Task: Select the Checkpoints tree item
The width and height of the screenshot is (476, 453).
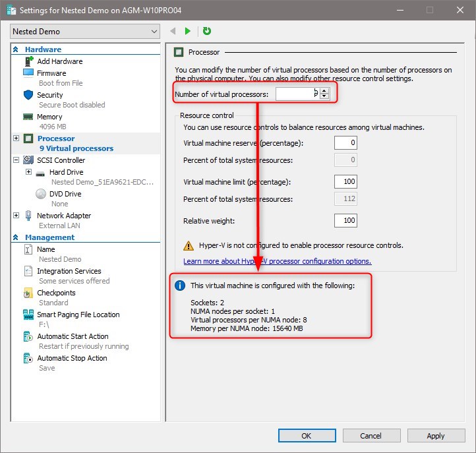Action: [x=56, y=293]
